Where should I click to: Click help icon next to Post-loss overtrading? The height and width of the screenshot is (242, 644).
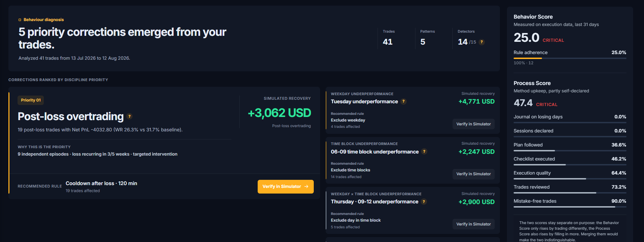(129, 117)
